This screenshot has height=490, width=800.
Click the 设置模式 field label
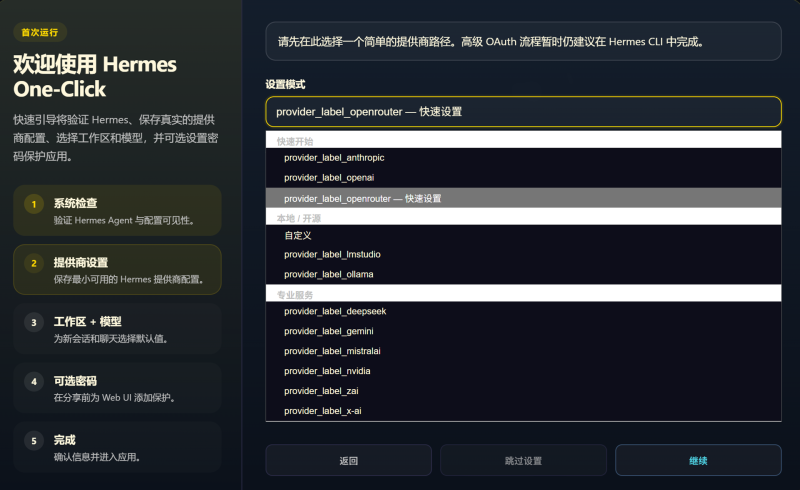point(285,85)
